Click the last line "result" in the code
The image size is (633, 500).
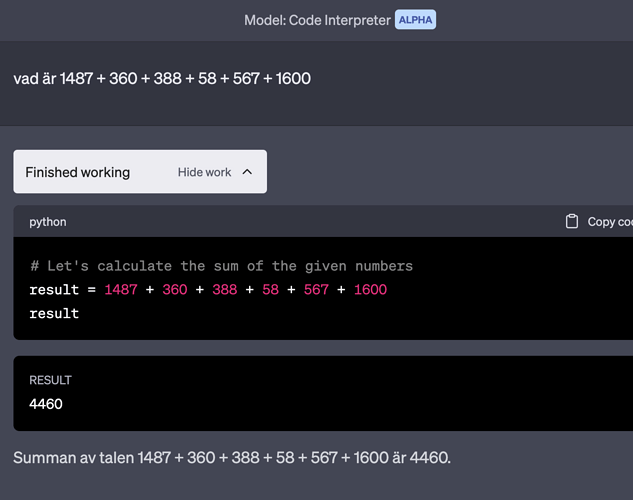(54, 313)
